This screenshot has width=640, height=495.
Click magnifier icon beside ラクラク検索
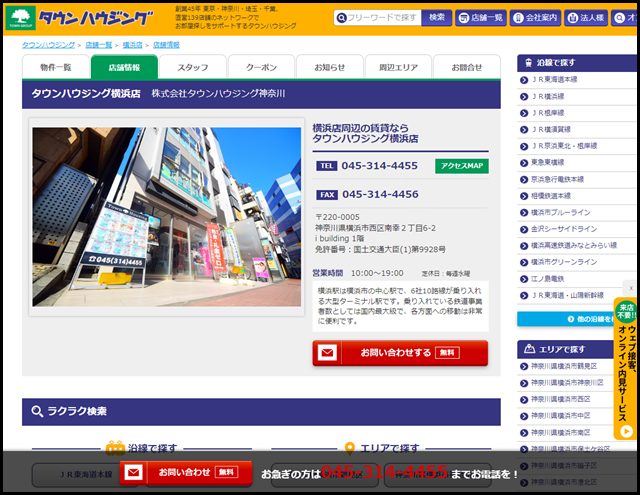pos(37,411)
